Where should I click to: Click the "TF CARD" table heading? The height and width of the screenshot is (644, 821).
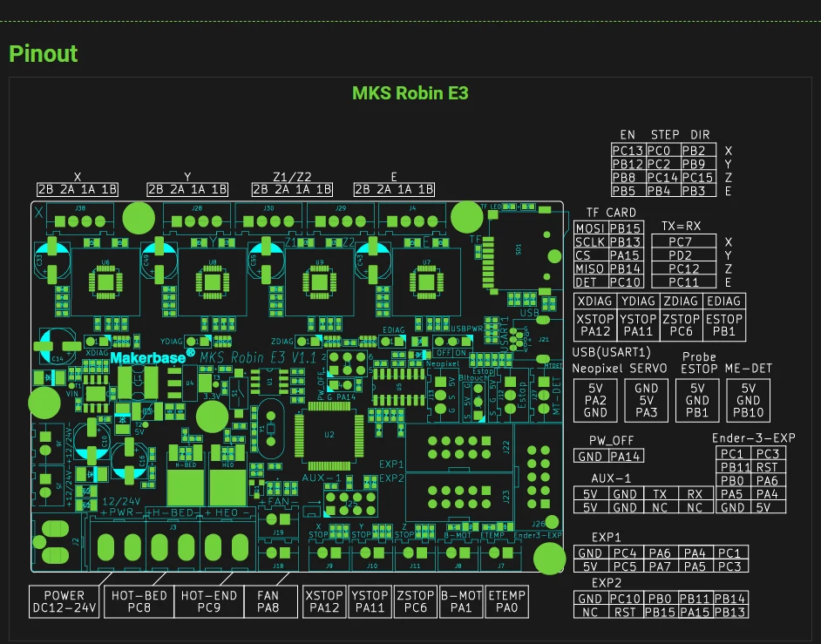click(611, 213)
